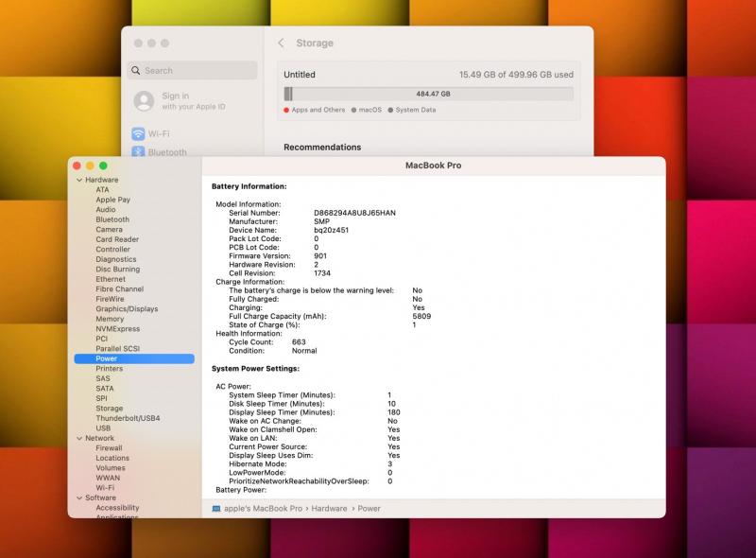Open the Camera hardware entry
The width and height of the screenshot is (756, 558).
(x=109, y=229)
